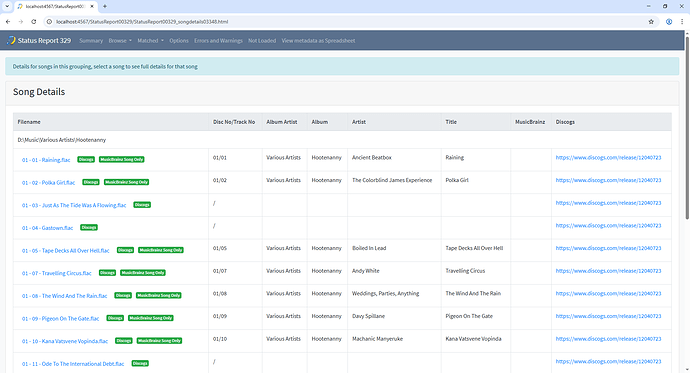
Task: Open the Summary menu item
Action: 91,40
